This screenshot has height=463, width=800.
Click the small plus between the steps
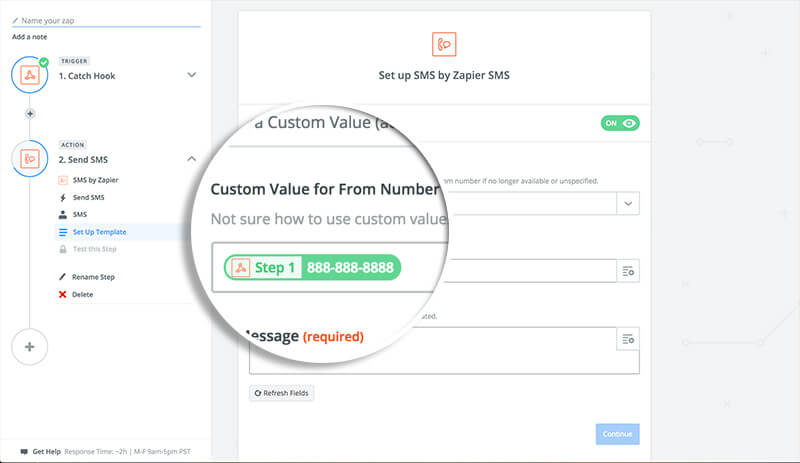tap(30, 114)
